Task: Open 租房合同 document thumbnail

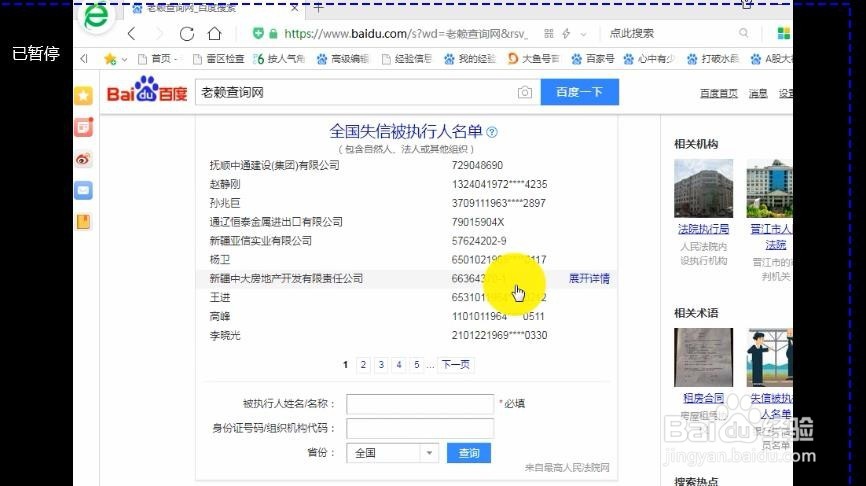Action: pyautogui.click(x=704, y=357)
